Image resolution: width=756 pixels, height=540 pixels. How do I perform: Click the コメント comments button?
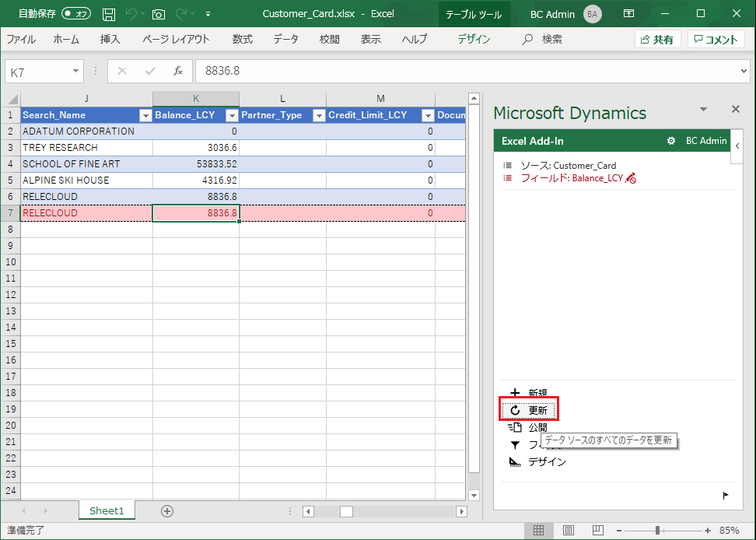(716, 40)
